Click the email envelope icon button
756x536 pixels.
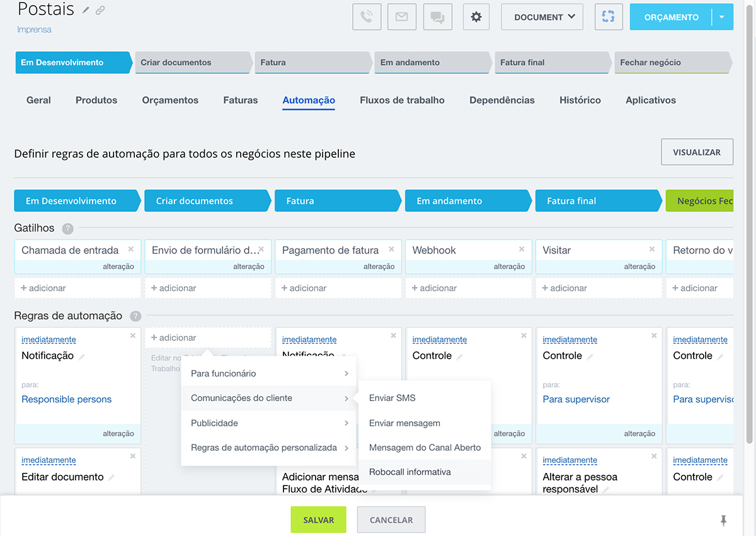coord(401,17)
